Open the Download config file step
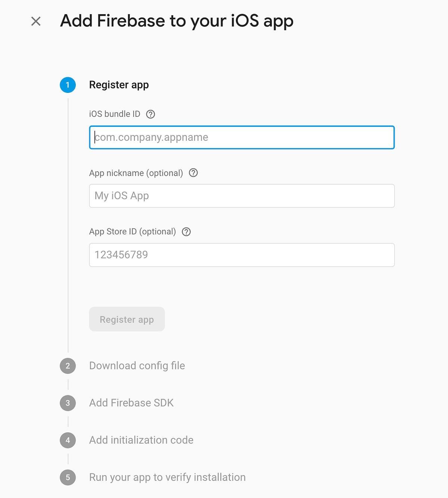This screenshot has height=498, width=448. pyautogui.click(x=137, y=366)
